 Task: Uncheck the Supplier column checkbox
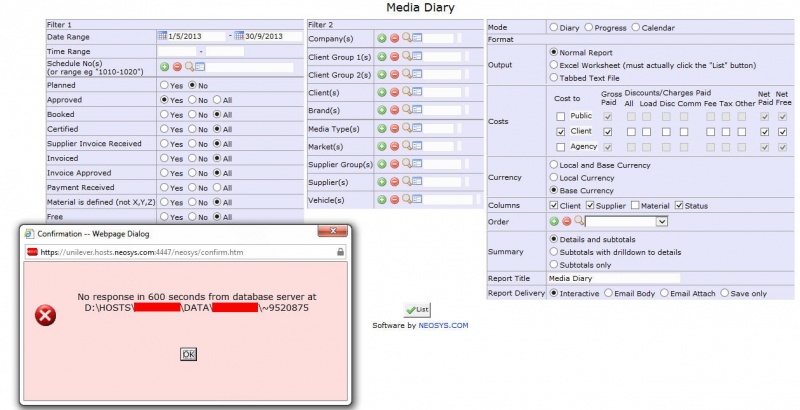[590, 206]
